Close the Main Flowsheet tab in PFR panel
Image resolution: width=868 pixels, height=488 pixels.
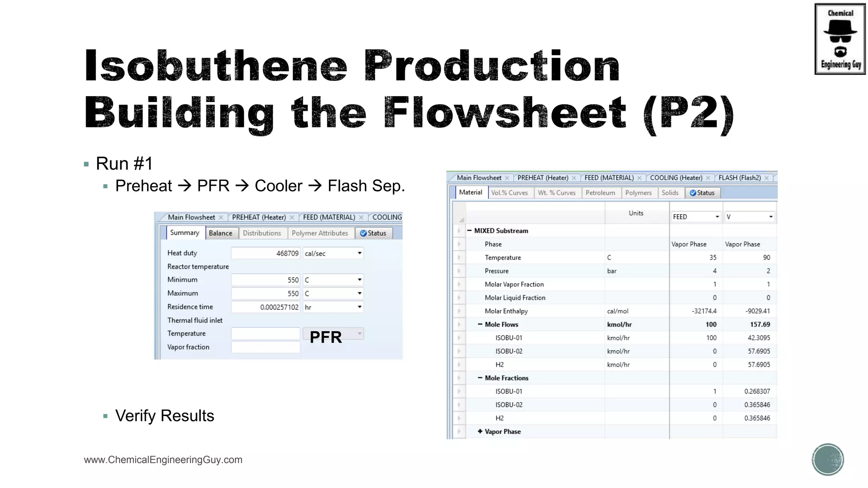click(221, 217)
